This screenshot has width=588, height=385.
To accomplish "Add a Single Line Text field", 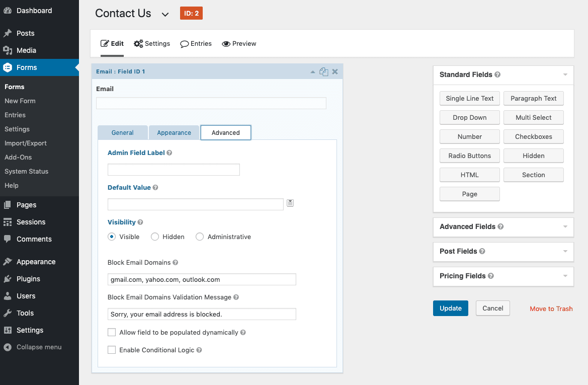I will coord(469,98).
